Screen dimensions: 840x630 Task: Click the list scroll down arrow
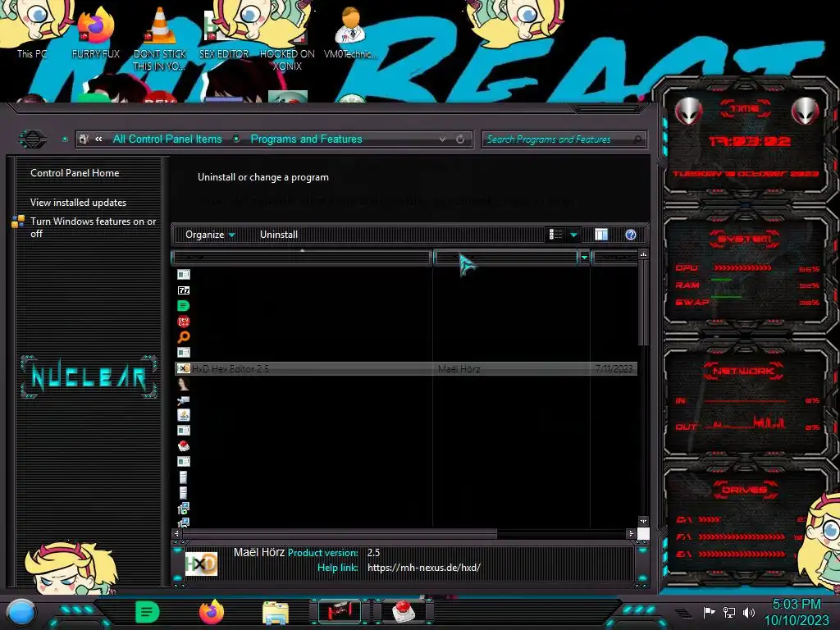643,521
